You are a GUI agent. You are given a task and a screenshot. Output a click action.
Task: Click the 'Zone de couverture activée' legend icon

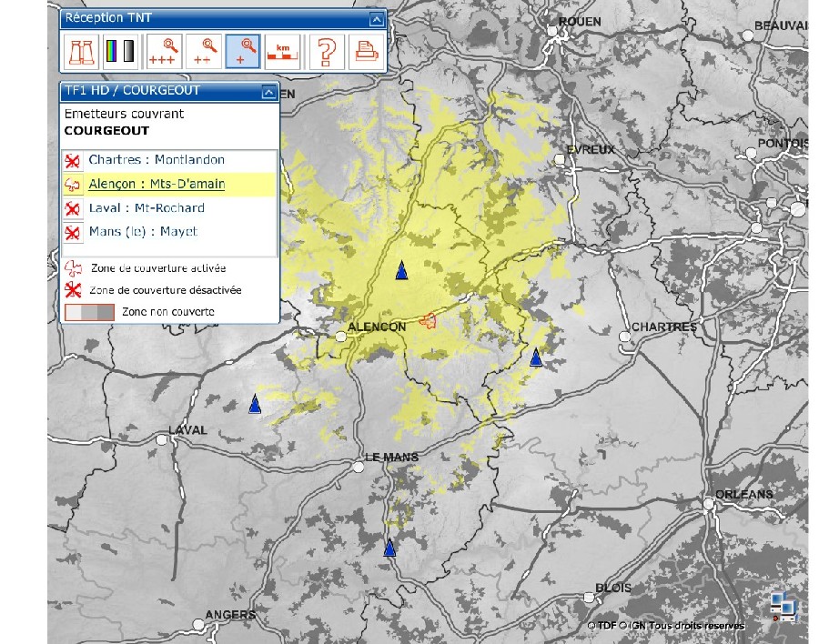tap(73, 268)
